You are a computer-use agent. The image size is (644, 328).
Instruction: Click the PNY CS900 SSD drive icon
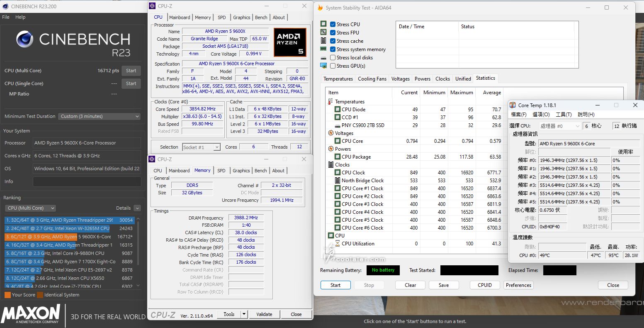tap(338, 125)
